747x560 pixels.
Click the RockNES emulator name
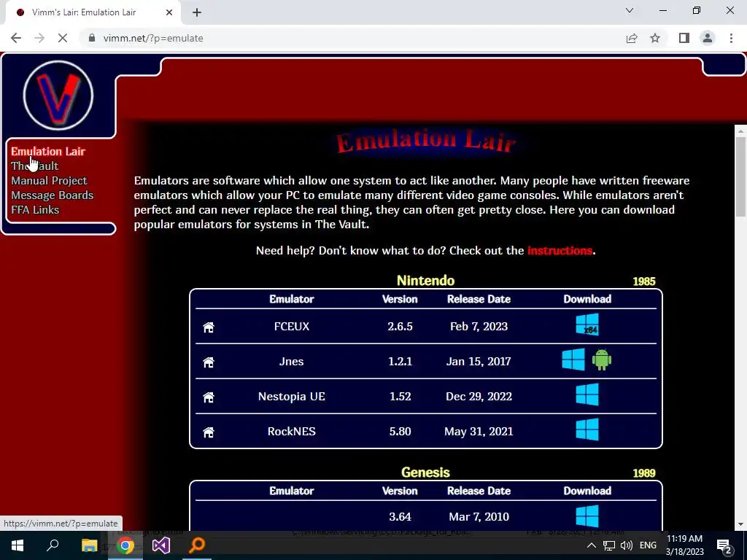(x=292, y=432)
